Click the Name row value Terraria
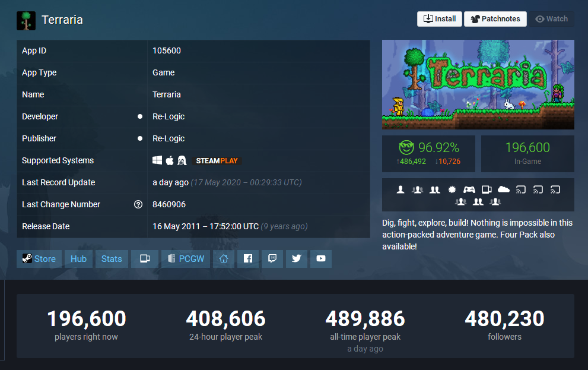The height and width of the screenshot is (370, 588). 167,94
